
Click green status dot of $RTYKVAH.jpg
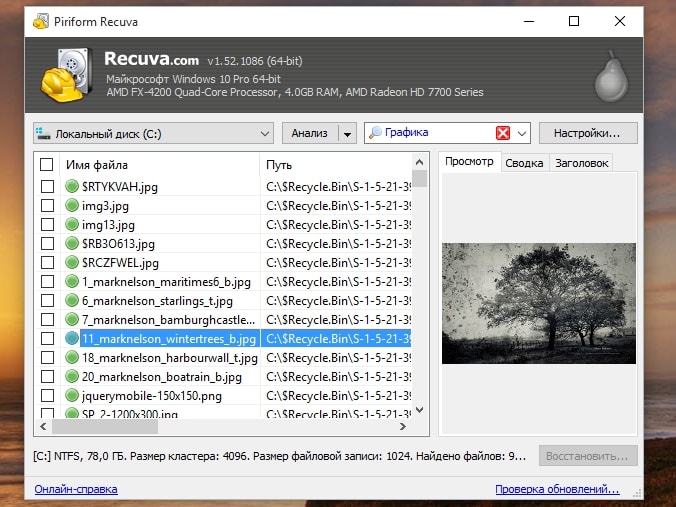pos(72,186)
